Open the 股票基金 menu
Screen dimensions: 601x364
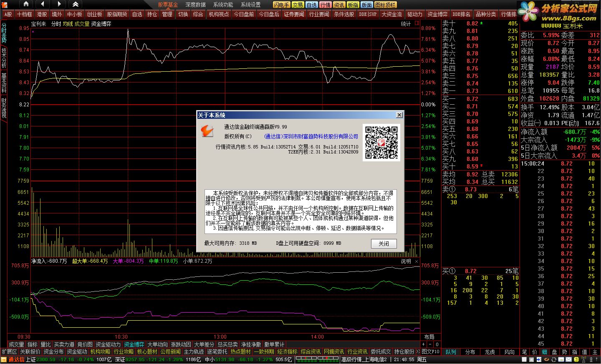point(168,5)
